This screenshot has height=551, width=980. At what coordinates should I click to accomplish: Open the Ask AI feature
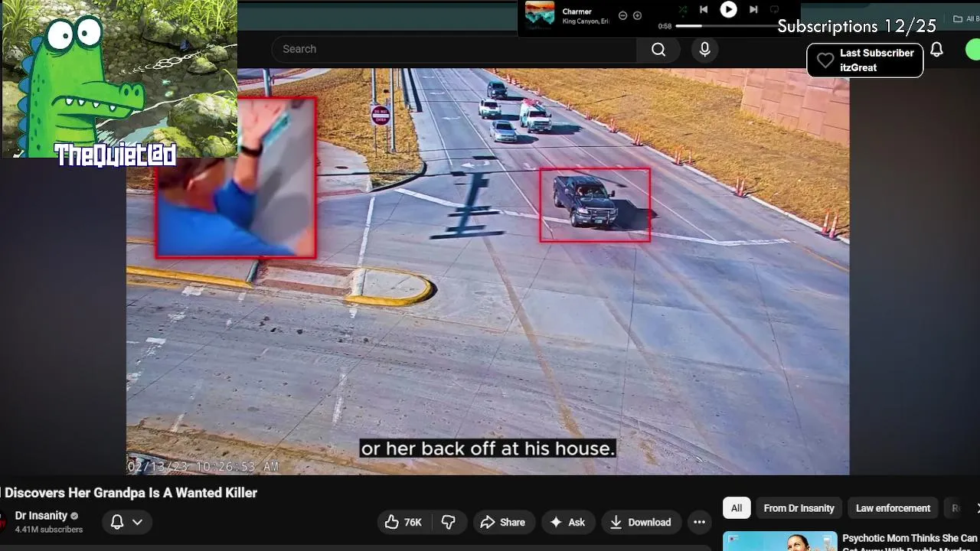click(567, 522)
